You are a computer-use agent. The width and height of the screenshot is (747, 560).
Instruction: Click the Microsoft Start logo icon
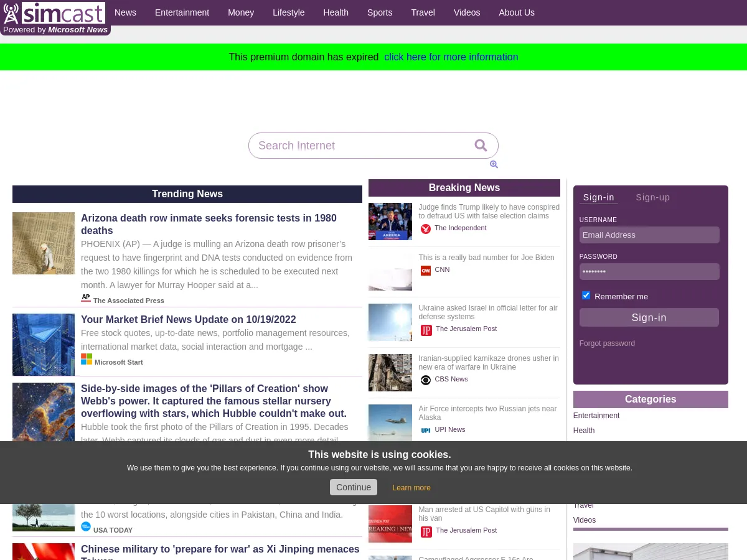[x=87, y=359]
